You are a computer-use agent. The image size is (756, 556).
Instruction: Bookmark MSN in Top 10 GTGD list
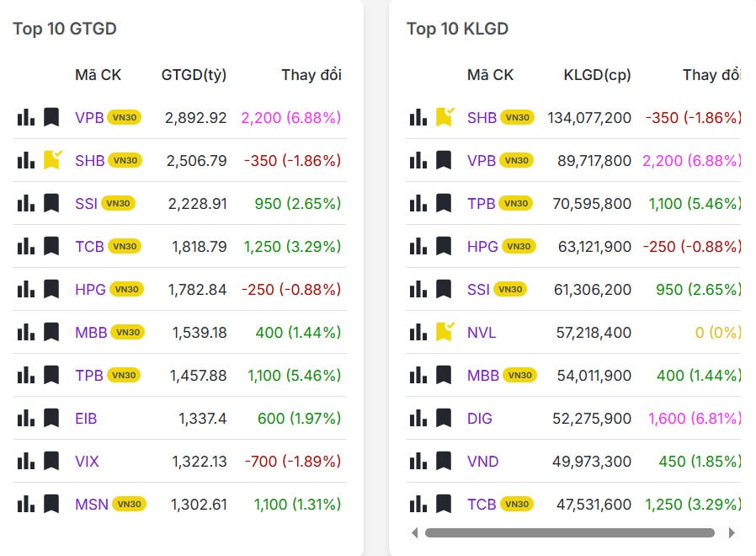[51, 504]
